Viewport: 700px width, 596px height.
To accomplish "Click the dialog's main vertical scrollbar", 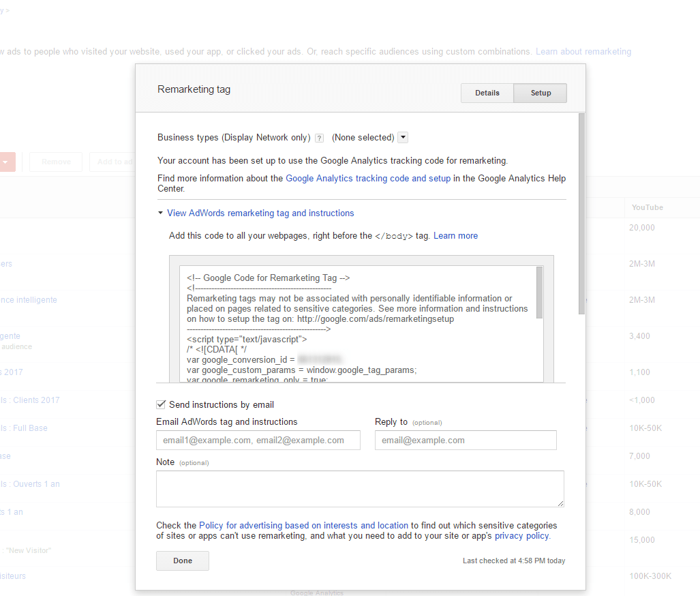I will tap(581, 213).
